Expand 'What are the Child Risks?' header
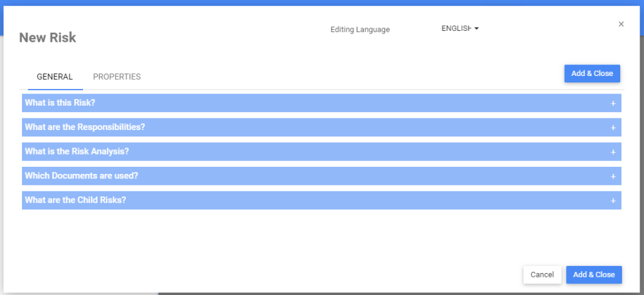Viewport: 644px width, 295px height. (75, 200)
